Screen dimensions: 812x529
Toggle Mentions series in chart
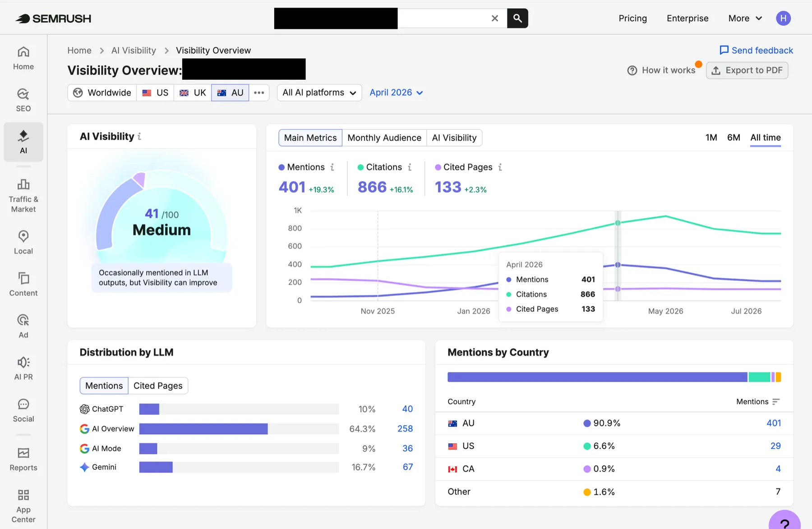point(301,167)
